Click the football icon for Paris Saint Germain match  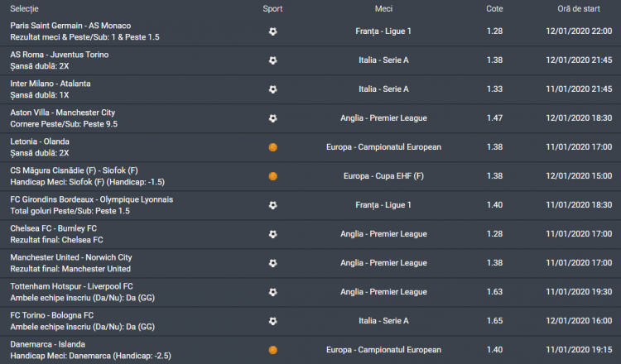[273, 31]
